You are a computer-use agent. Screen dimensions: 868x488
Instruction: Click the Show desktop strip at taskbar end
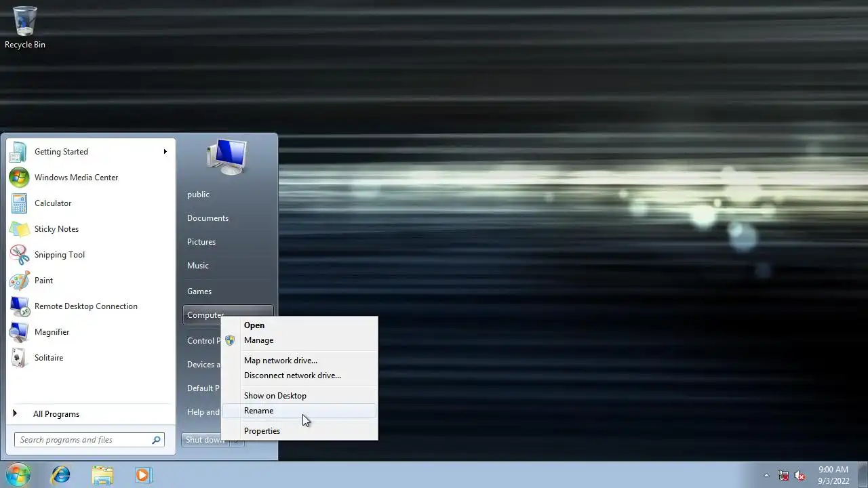click(x=863, y=475)
